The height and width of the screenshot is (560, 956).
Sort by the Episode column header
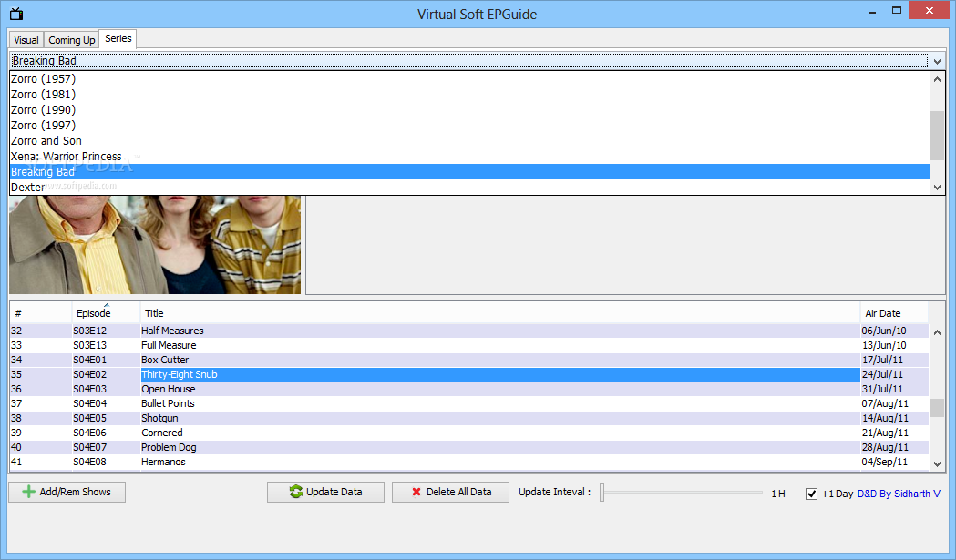pos(106,313)
